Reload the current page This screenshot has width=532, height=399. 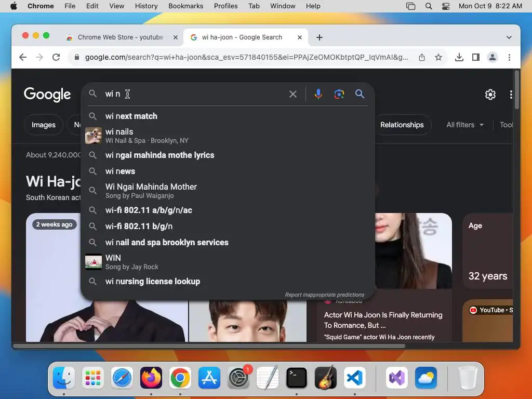click(56, 57)
